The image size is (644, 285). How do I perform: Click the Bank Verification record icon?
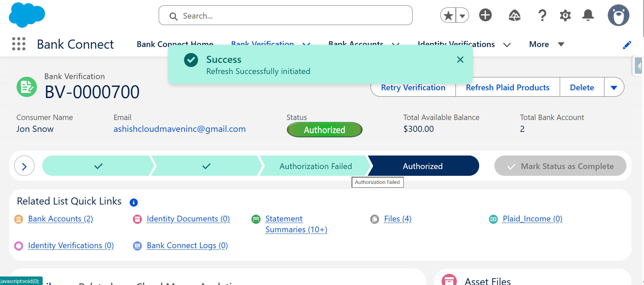[x=27, y=87]
